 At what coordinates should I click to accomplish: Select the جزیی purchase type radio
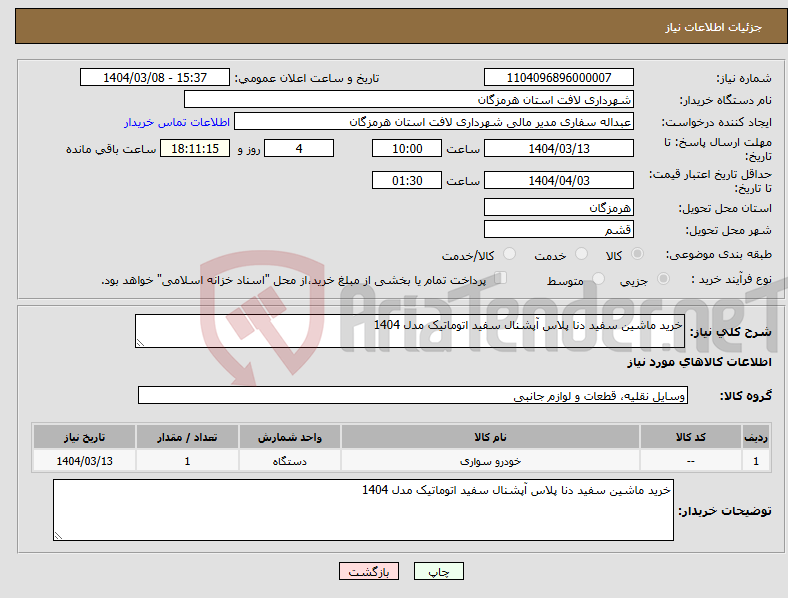[663, 278]
